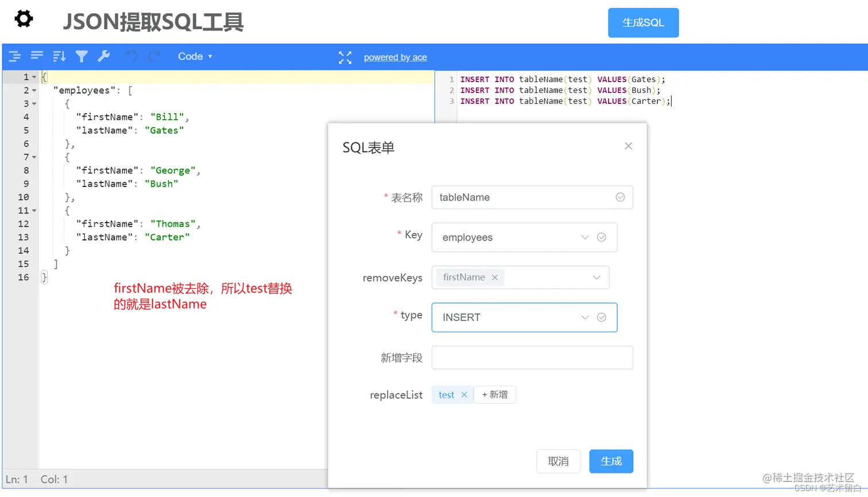Click the "employees" key on line 2
Viewport: 868px width, 497px height.
84,90
